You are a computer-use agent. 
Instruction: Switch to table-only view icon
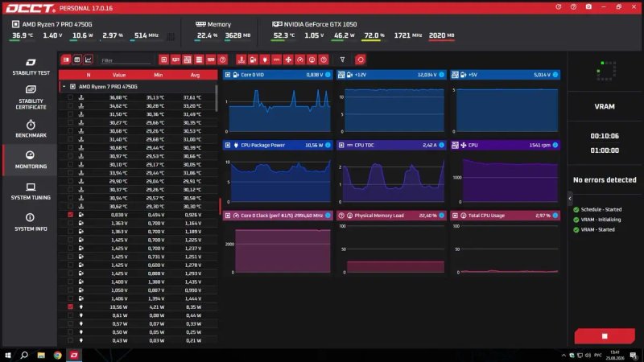click(76, 60)
